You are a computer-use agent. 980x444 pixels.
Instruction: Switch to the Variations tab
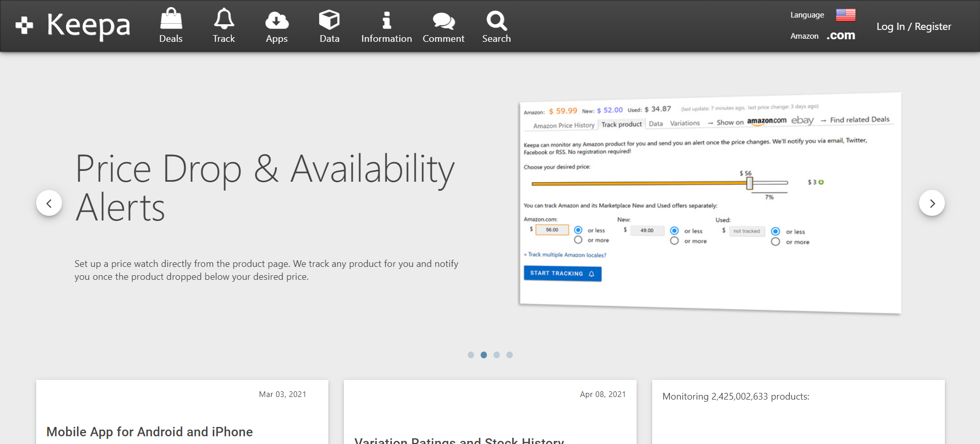(685, 123)
